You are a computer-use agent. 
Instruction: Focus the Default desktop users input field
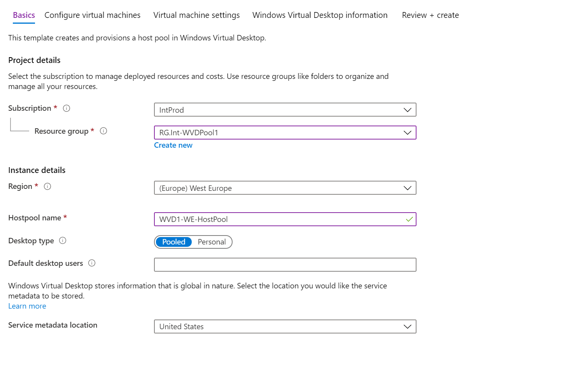pos(285,265)
